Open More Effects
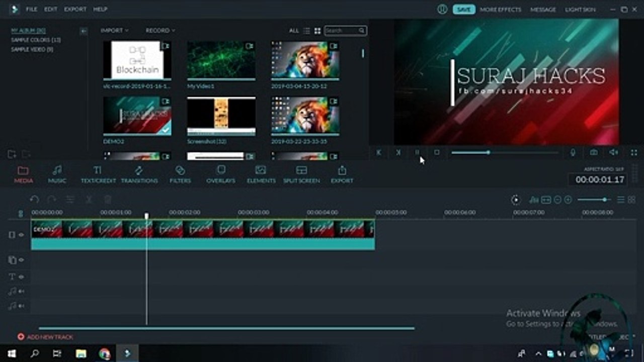 pyautogui.click(x=501, y=9)
